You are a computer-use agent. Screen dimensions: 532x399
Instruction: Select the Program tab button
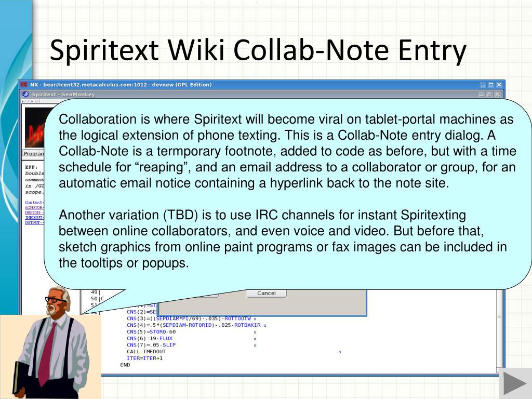pos(34,153)
